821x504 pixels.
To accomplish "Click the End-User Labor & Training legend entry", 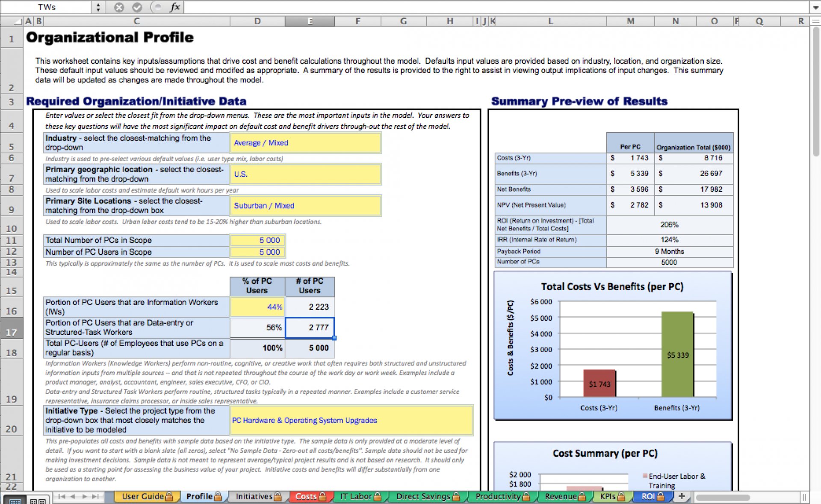I will (x=674, y=480).
